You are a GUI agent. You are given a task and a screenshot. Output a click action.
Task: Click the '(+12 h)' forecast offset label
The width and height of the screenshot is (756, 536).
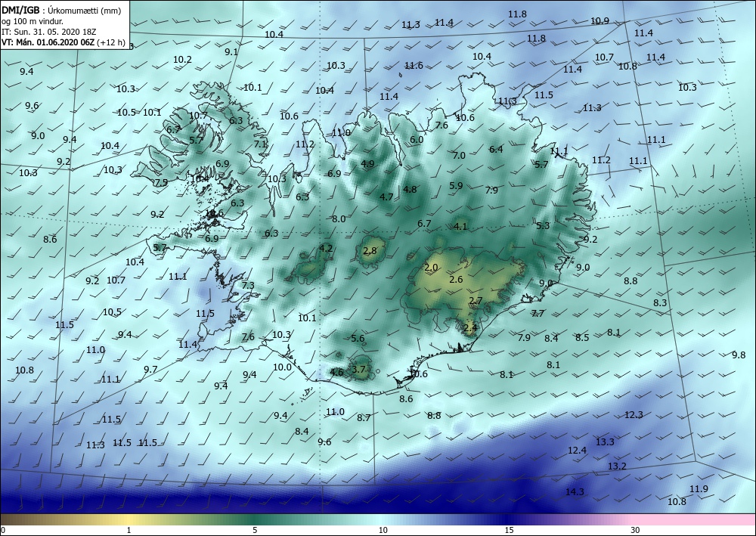111,42
